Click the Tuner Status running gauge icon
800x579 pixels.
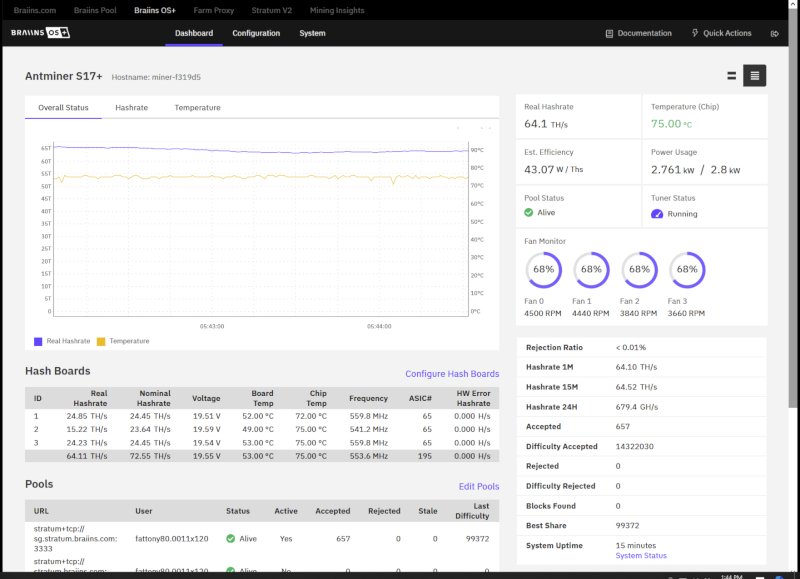(657, 214)
